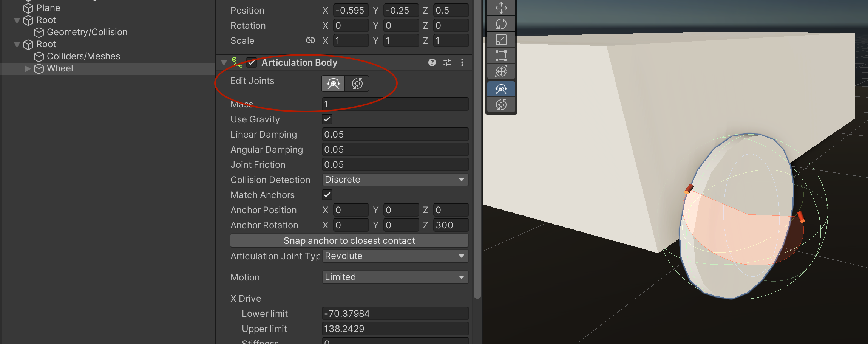Screen dimensions: 868x344
Task: Toggle the Scale constrain proportions link
Action: pyautogui.click(x=310, y=40)
